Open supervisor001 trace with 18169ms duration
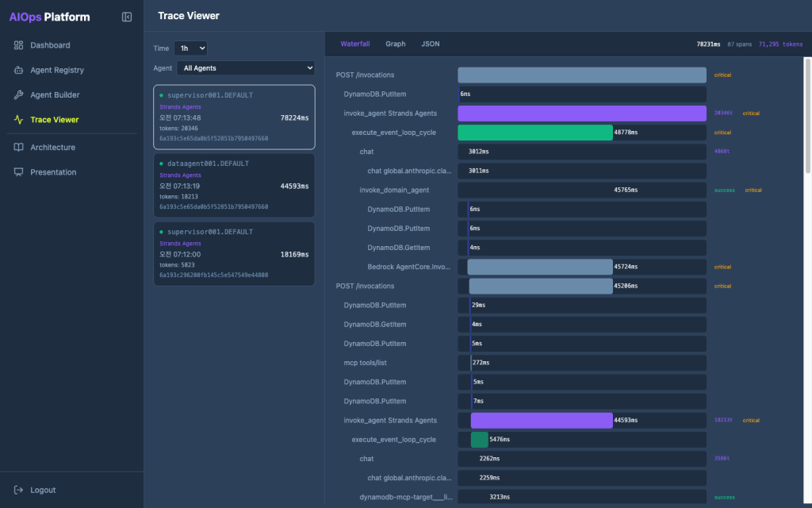Screen dimensions: 812x508 234,254
